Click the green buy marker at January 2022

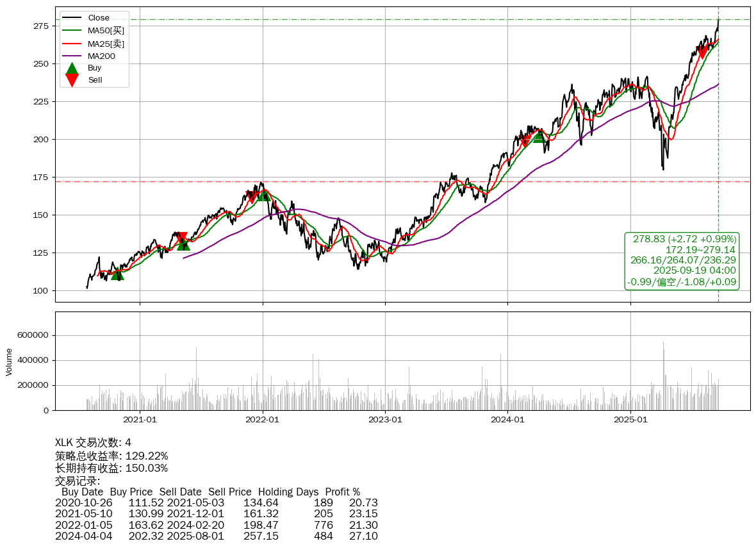(263, 194)
